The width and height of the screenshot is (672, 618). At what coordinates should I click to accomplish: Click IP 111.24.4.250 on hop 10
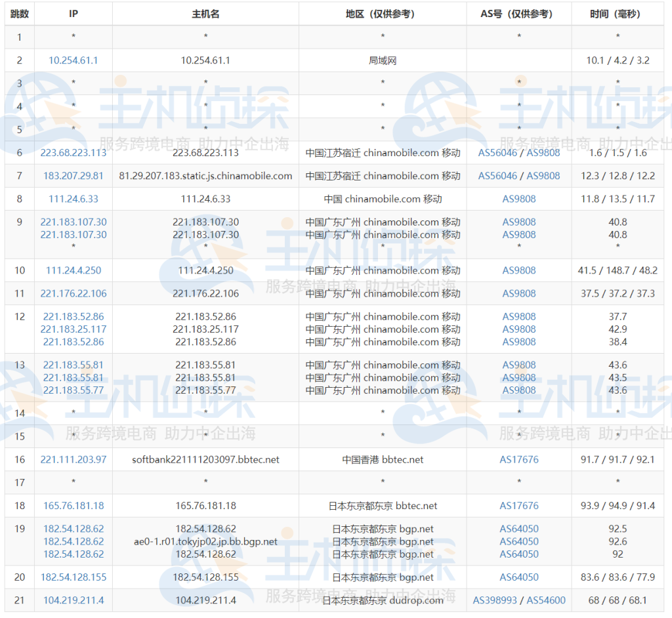[x=73, y=270]
